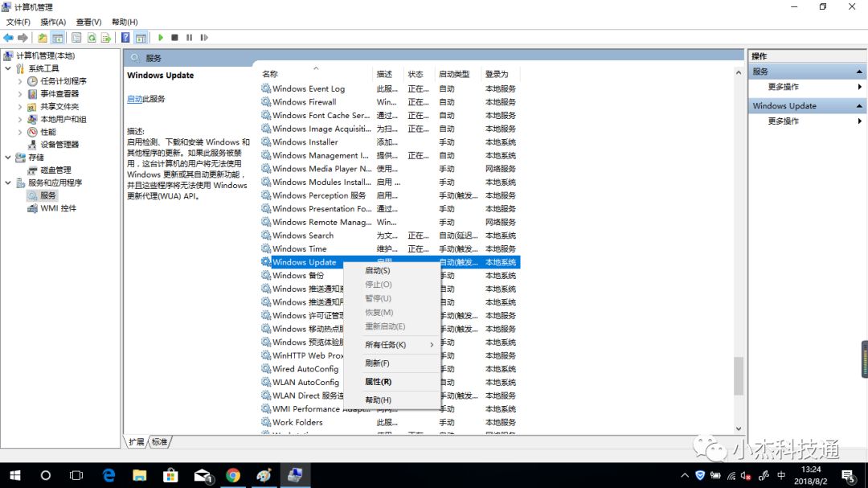Expand the 性能 node arrow
This screenshot has height=488, width=868.
(x=20, y=132)
